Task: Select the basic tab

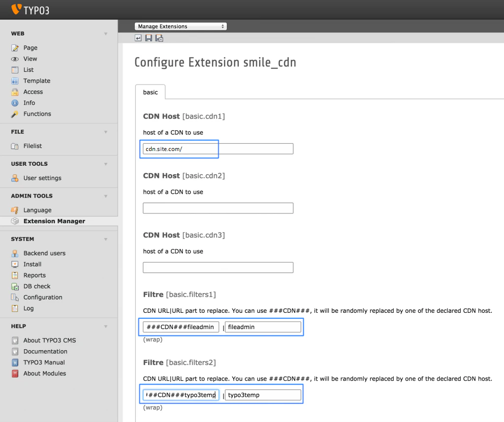Action: [151, 92]
